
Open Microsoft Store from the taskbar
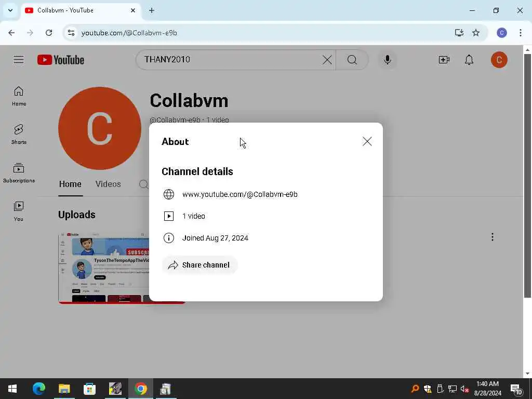(89, 389)
